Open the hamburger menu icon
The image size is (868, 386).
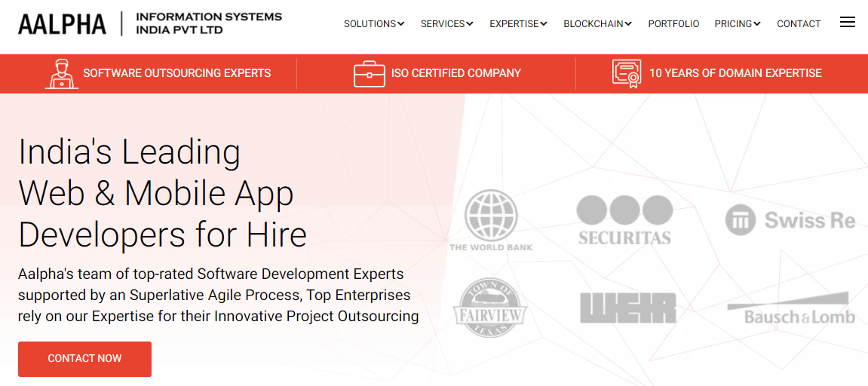click(847, 22)
